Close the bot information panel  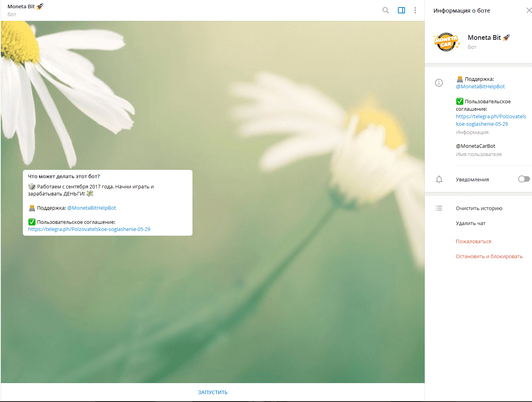tap(528, 10)
